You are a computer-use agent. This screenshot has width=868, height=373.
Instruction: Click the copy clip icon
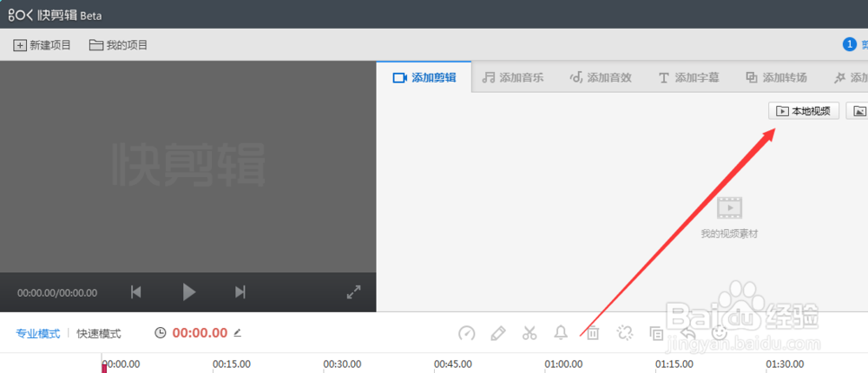tap(656, 333)
